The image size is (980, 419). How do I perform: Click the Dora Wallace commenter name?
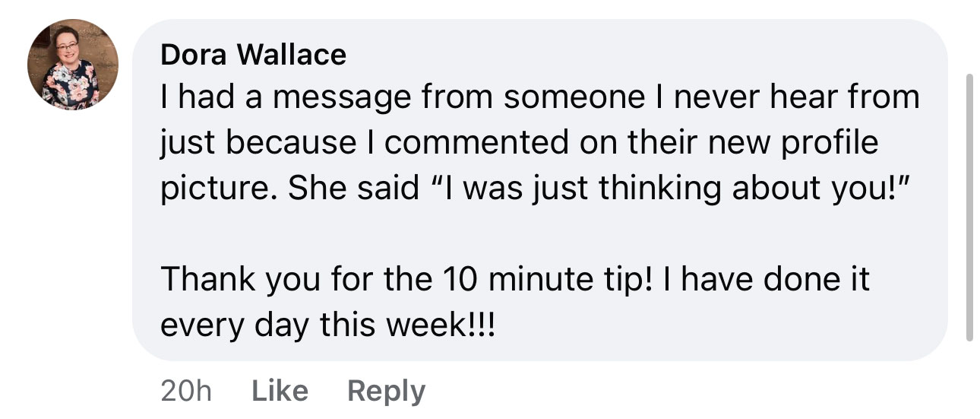click(x=253, y=54)
